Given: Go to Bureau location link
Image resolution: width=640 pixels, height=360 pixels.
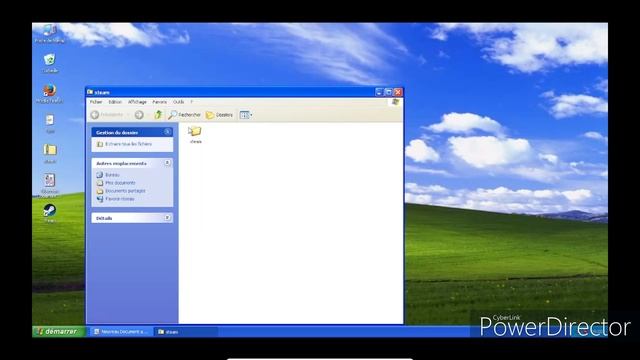Looking at the screenshot, I should click(x=108, y=175).
